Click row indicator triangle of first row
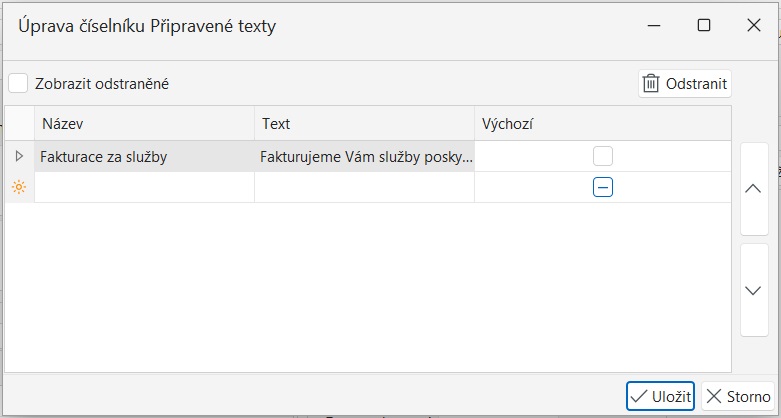This screenshot has height=418, width=781. click(18, 156)
